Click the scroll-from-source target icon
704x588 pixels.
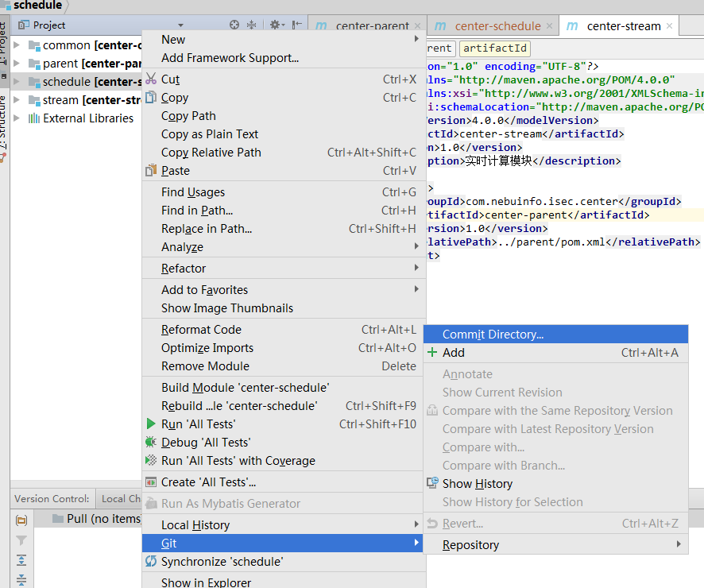click(234, 25)
